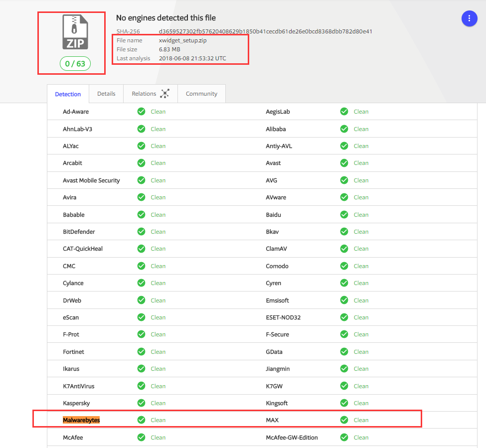Click the green checkmark for Avast
Image resolution: width=486 pixels, height=448 pixels.
[344, 163]
